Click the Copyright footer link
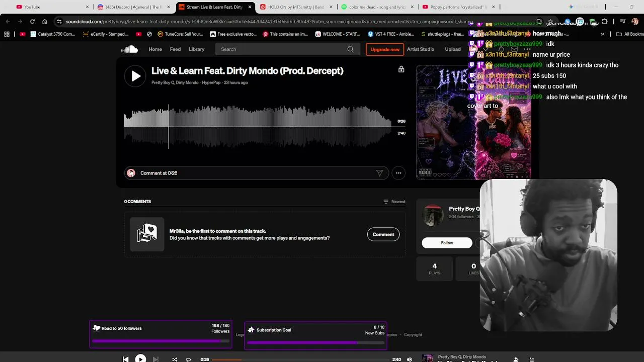 coord(413,335)
